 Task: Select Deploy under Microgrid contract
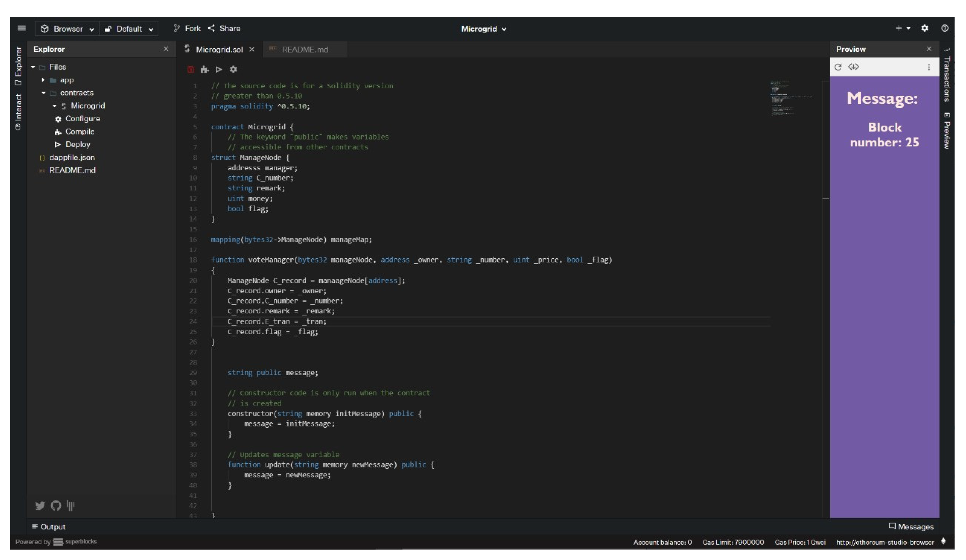[x=77, y=145]
